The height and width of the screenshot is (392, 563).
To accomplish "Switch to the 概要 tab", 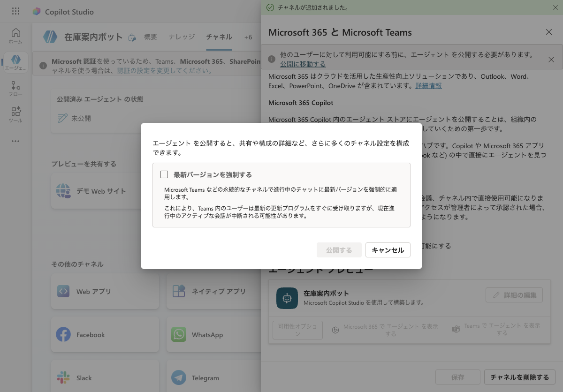I will tap(151, 37).
